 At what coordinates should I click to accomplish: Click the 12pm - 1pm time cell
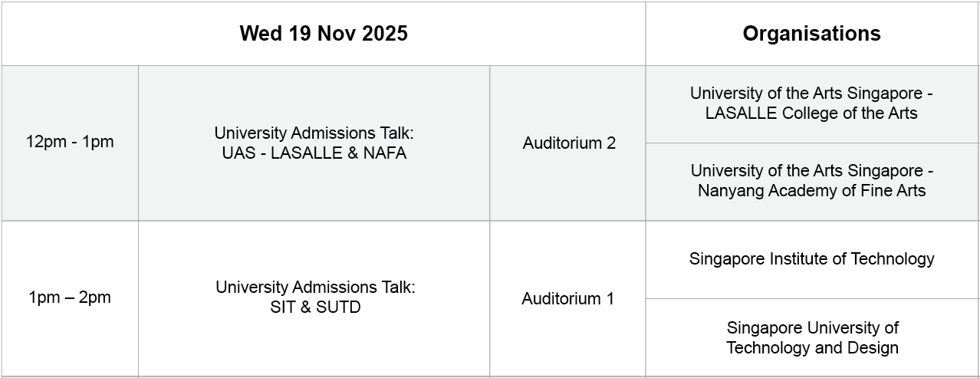tap(70, 143)
